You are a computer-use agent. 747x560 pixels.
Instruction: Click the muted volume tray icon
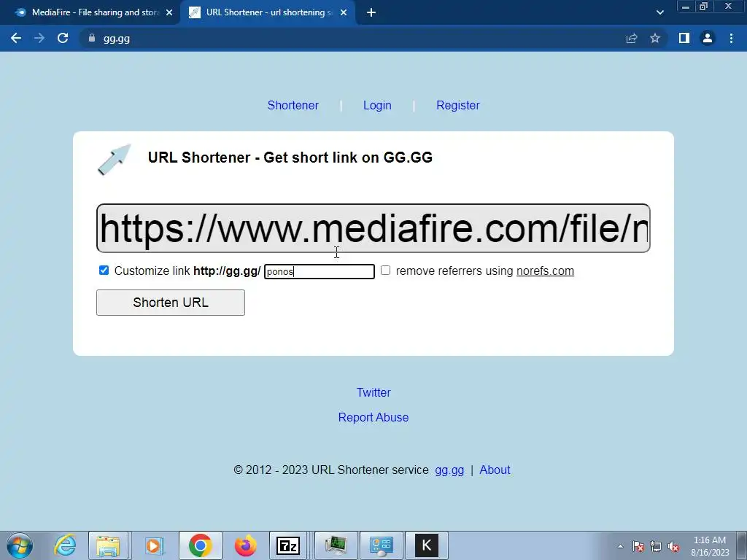pyautogui.click(x=673, y=546)
